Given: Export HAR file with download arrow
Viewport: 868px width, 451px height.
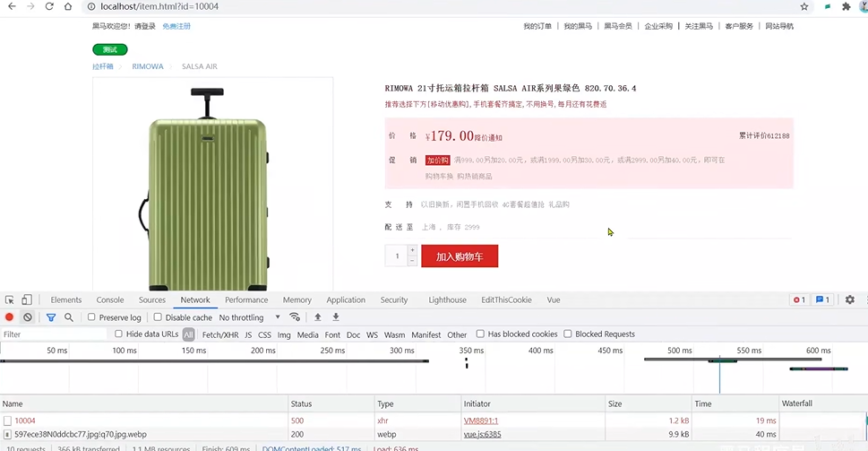Looking at the screenshot, I should pos(335,317).
